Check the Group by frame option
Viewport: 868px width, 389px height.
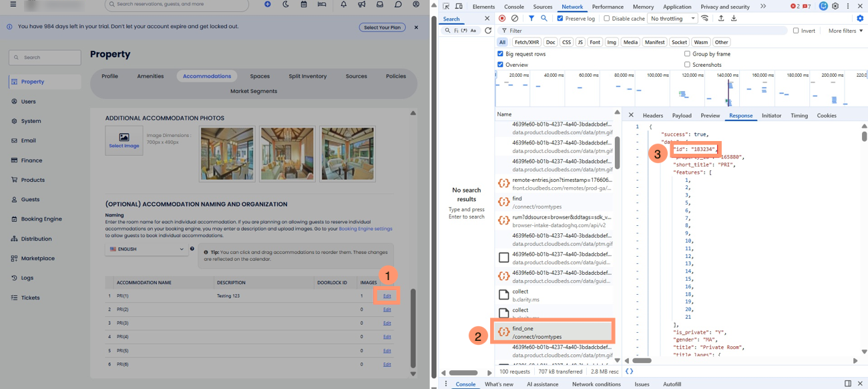point(687,53)
